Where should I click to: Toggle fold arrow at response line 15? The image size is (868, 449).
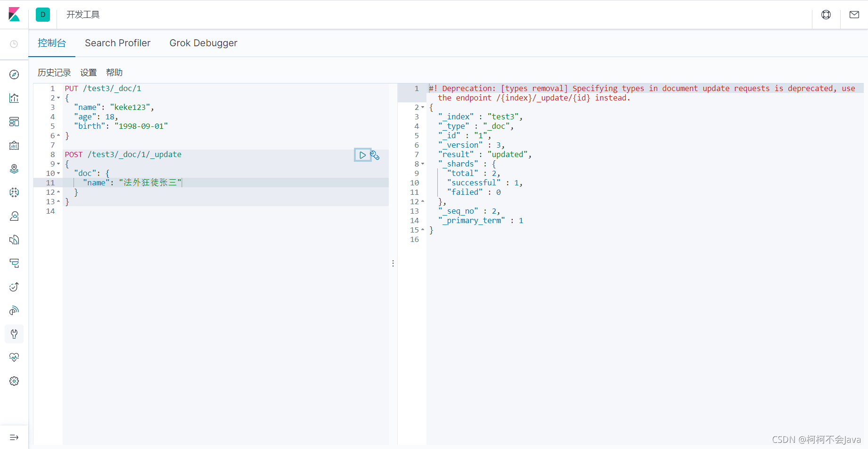pyautogui.click(x=423, y=230)
